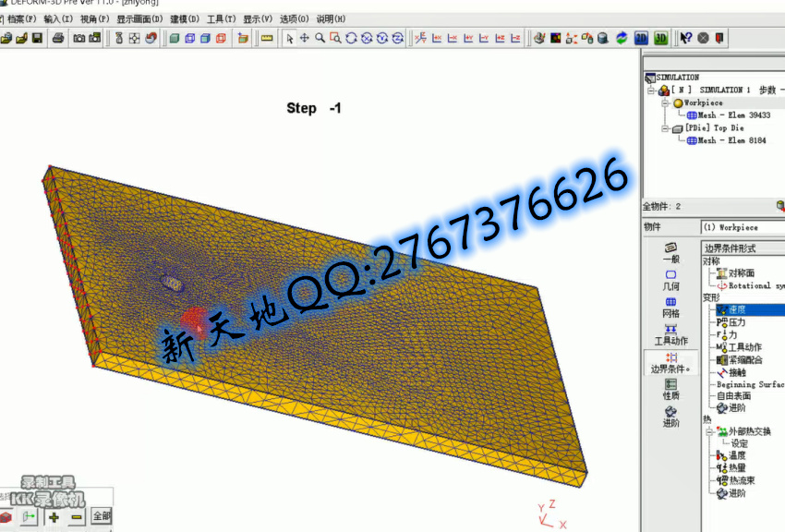Open the 工具(T) menu
The image size is (785, 532).
(x=221, y=18)
